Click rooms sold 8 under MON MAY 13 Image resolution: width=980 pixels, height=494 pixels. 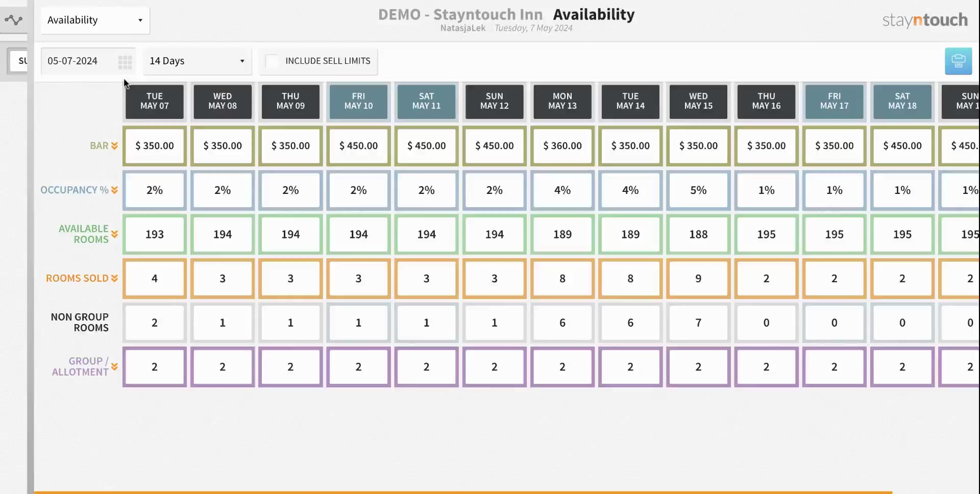(x=562, y=278)
